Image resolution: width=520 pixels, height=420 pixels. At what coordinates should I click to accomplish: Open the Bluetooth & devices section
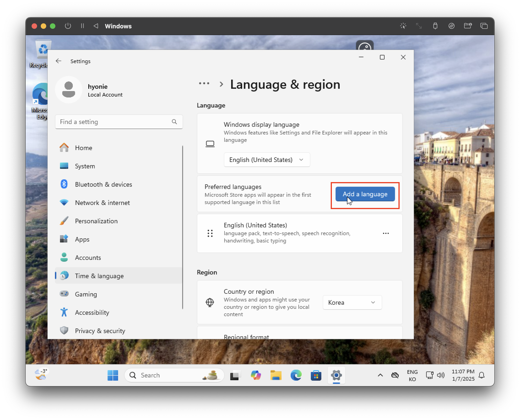click(x=103, y=184)
